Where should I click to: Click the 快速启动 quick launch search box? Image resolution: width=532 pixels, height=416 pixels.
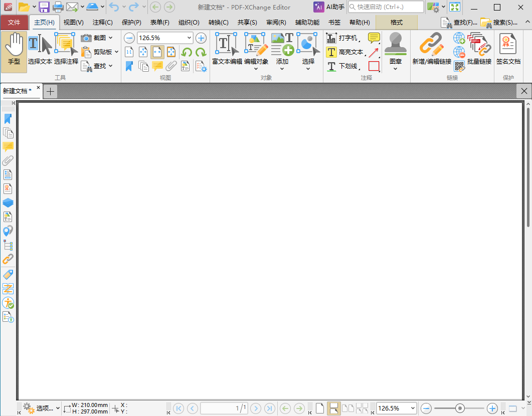[x=386, y=7]
